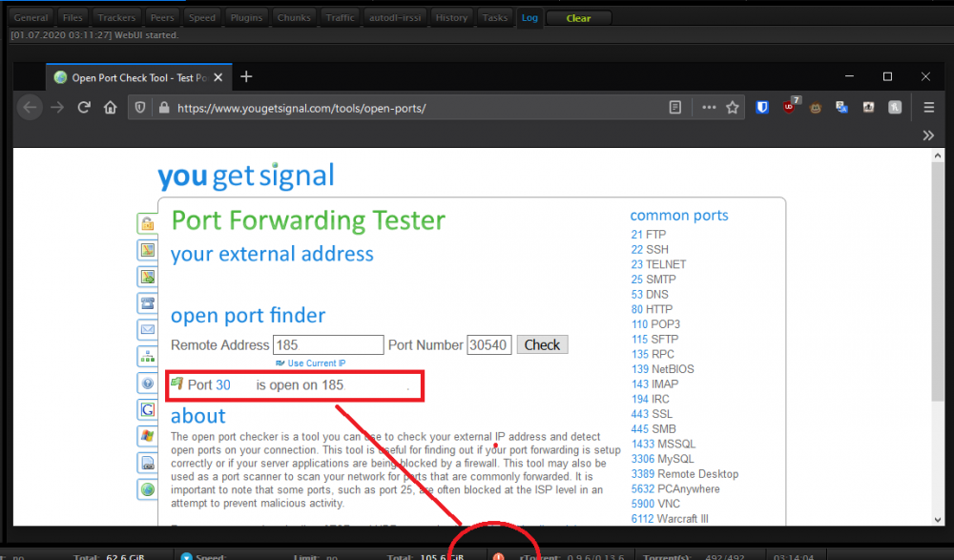This screenshot has width=954, height=560.
Task: Open the Tasks tab
Action: (494, 18)
